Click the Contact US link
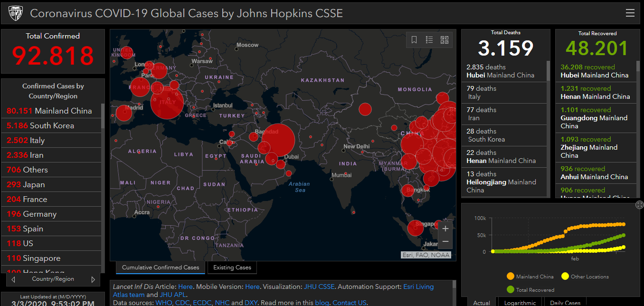The image size is (644, 306). [350, 303]
